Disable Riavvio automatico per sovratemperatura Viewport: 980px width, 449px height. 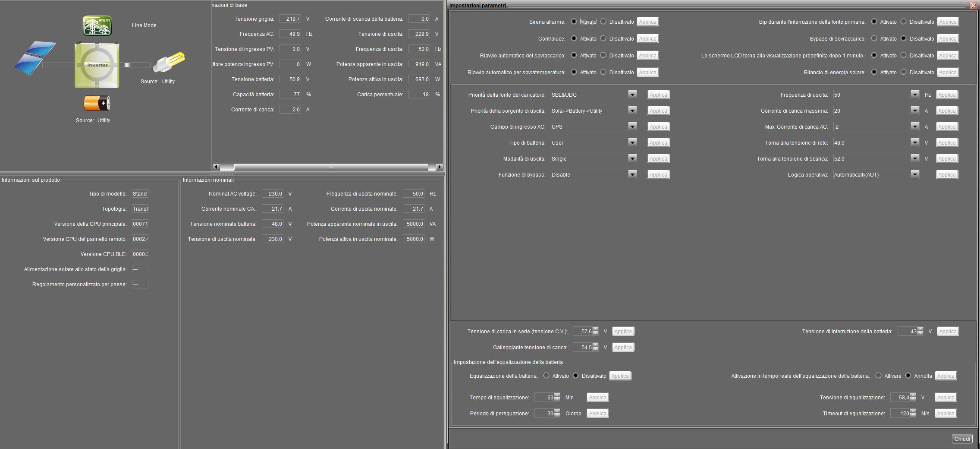point(603,72)
